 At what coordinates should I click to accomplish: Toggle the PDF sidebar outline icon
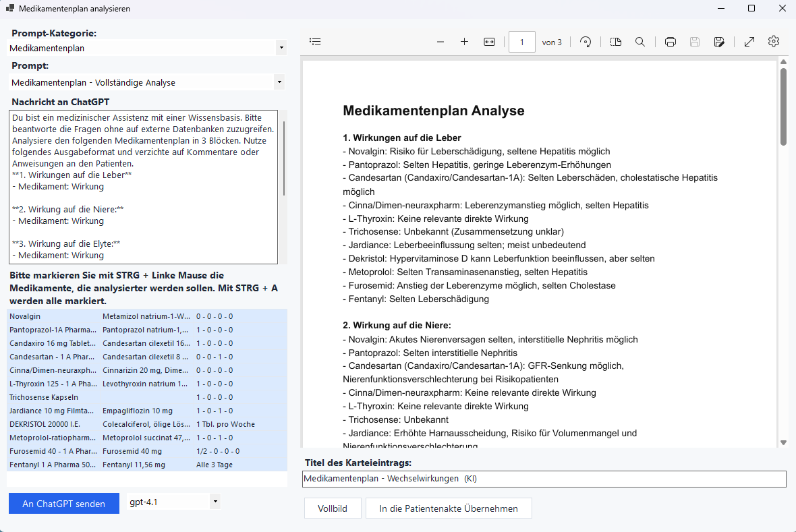click(x=315, y=42)
